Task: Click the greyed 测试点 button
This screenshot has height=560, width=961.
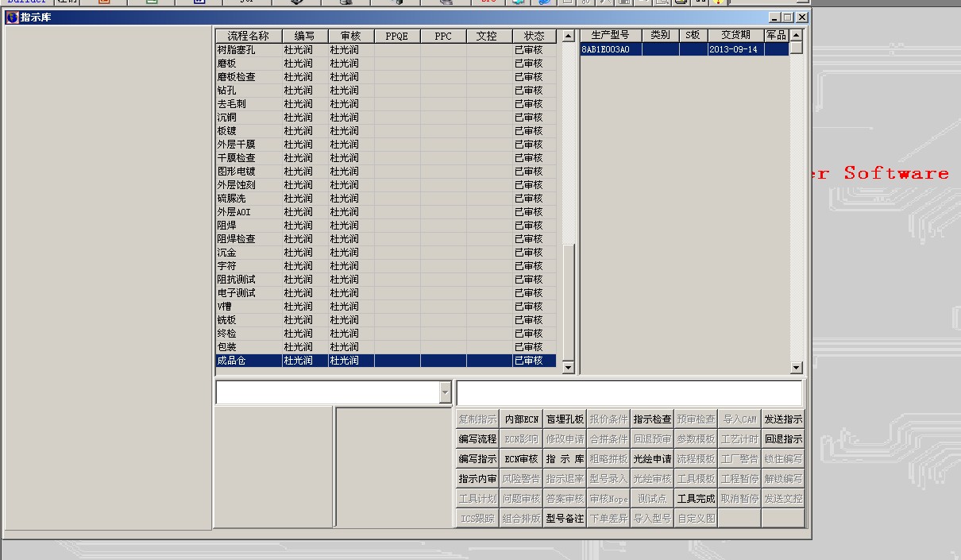Action: click(x=653, y=498)
